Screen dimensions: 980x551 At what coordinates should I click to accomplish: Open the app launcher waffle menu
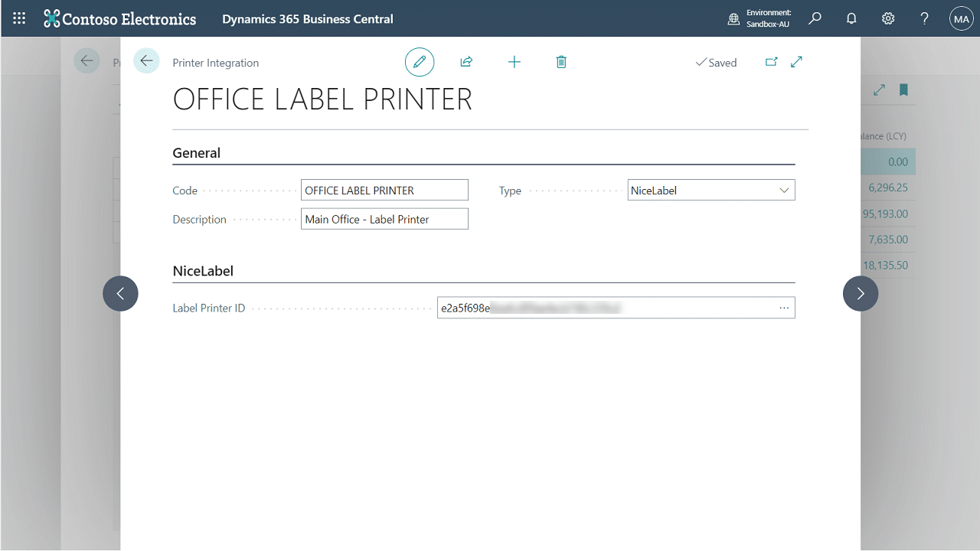(x=19, y=18)
